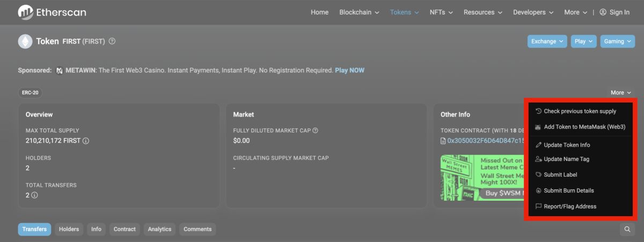Click the MetaMask fox icon in the menu
Screen dimensions: 644x242
539,127
